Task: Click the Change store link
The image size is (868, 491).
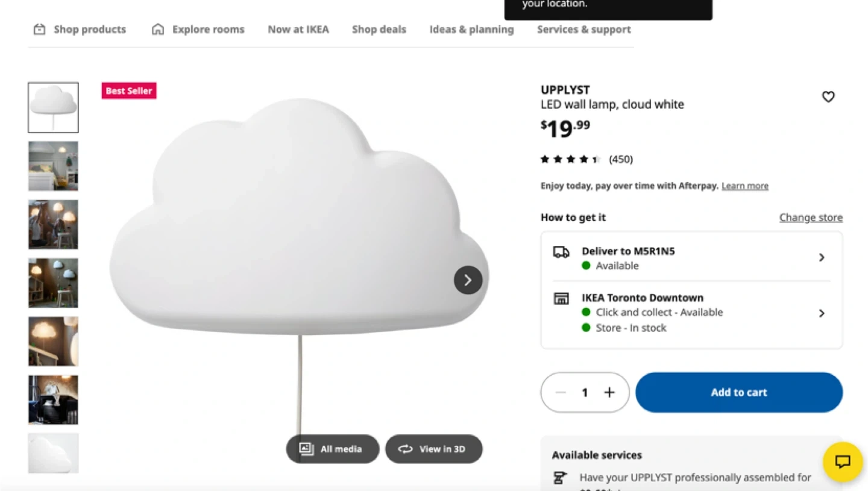Action: 811,217
